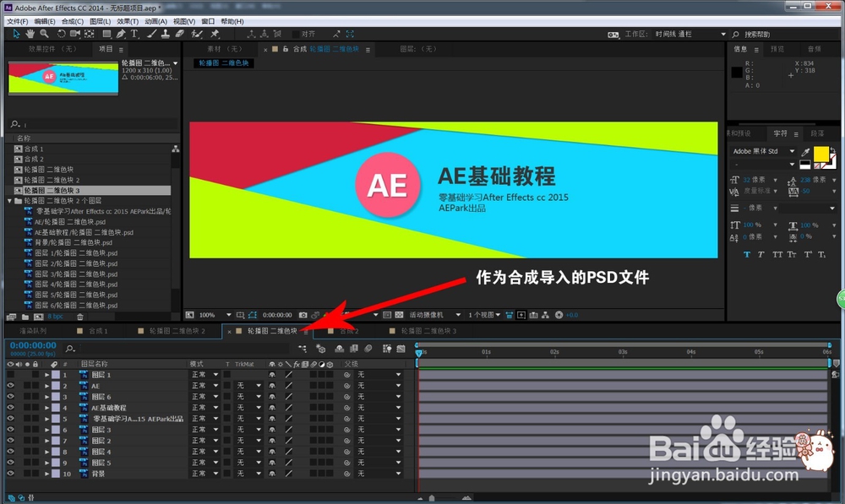The width and height of the screenshot is (845, 504).
Task: Create new folder in Project panel
Action: pyautogui.click(x=25, y=317)
